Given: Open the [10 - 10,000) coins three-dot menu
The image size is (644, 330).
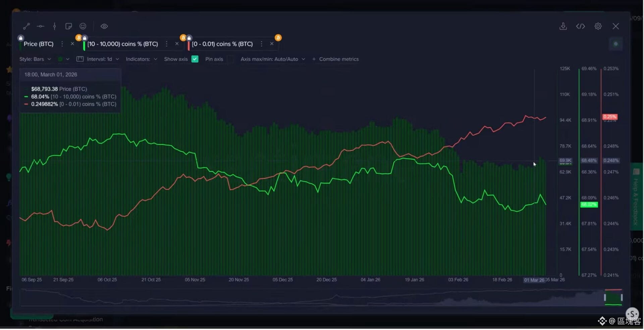Looking at the screenshot, I should (x=166, y=44).
